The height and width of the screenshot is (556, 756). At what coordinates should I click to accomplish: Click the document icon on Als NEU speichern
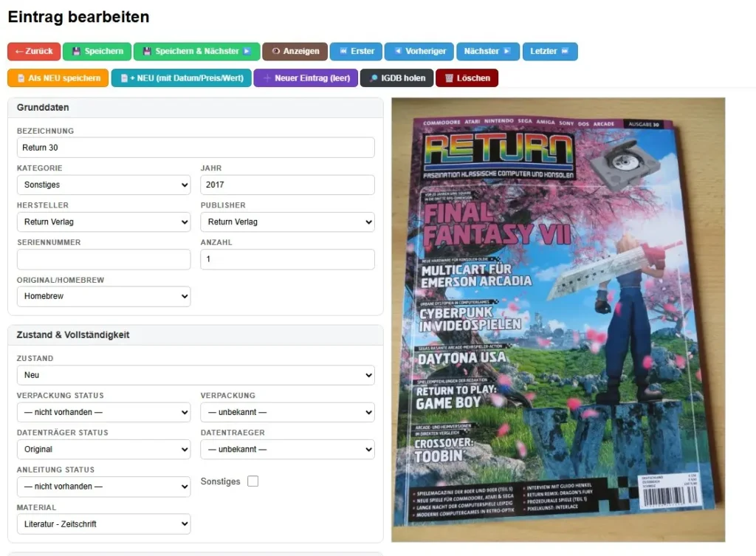(21, 78)
